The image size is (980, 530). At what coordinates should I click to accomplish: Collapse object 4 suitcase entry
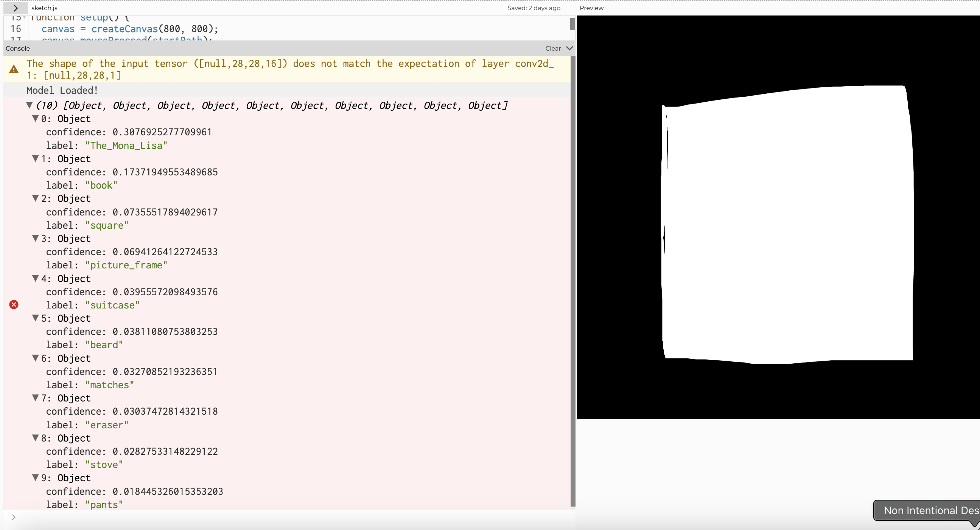[x=36, y=278]
